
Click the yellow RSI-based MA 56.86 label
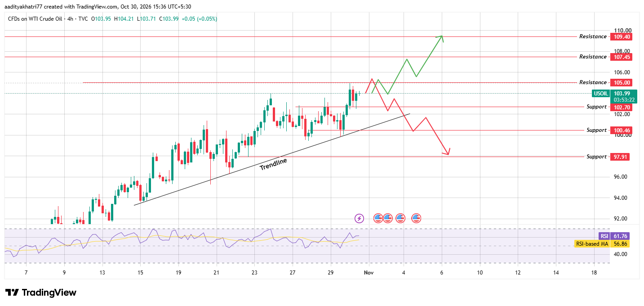pyautogui.click(x=601, y=244)
